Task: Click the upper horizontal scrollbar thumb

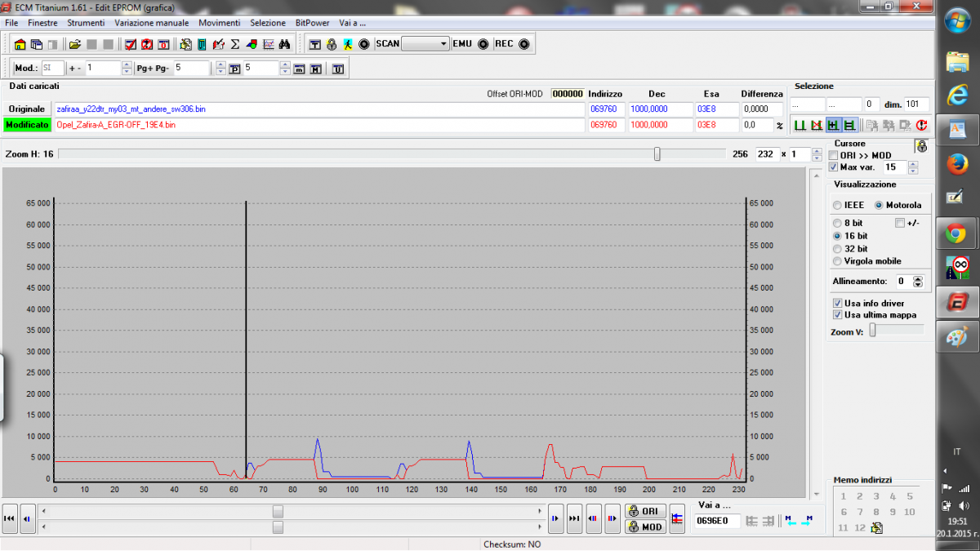Action: coord(278,511)
